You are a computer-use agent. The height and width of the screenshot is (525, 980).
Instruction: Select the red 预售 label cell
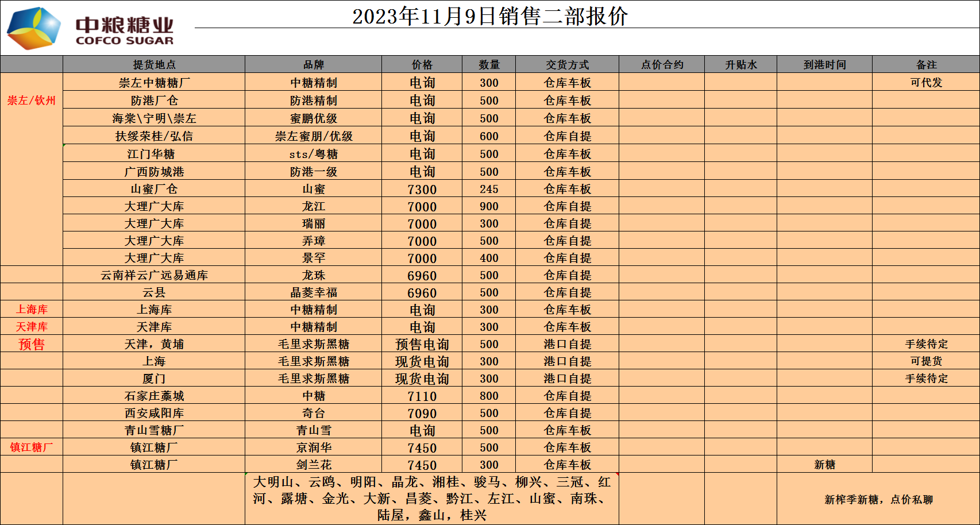[32, 344]
